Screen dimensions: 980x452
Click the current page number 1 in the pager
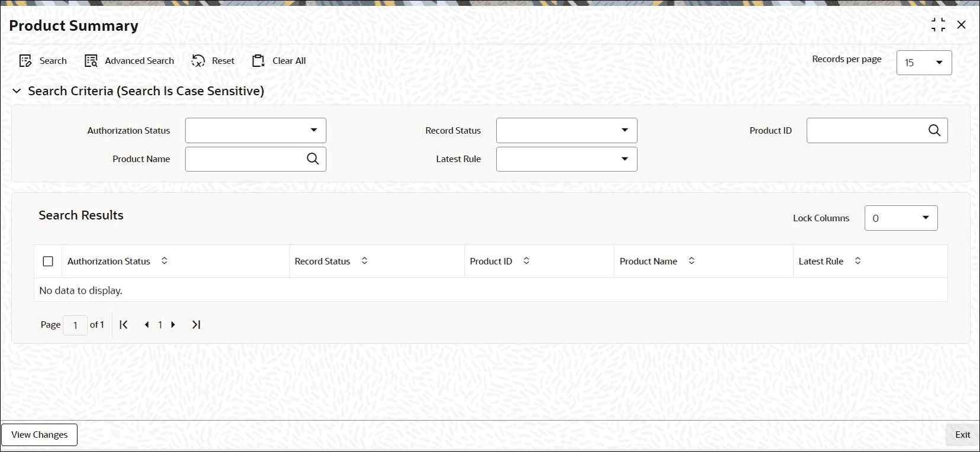[x=160, y=325]
